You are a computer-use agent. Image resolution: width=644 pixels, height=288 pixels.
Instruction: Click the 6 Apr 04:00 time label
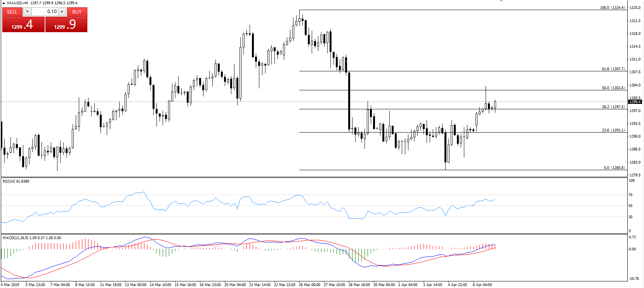(x=482, y=285)
